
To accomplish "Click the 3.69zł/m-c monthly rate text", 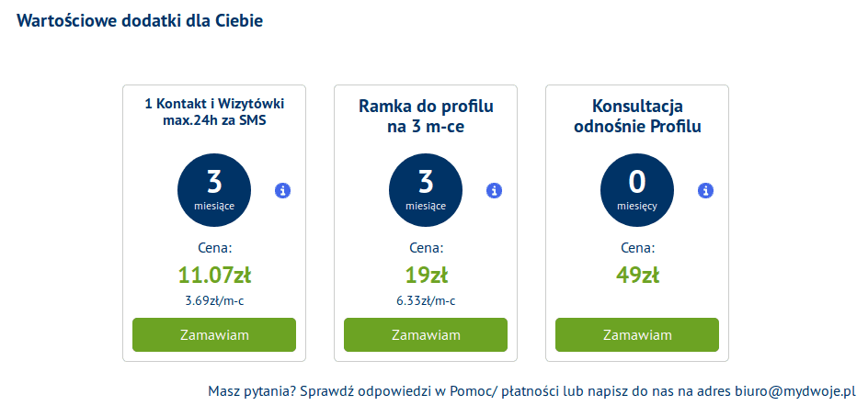I will tap(215, 301).
